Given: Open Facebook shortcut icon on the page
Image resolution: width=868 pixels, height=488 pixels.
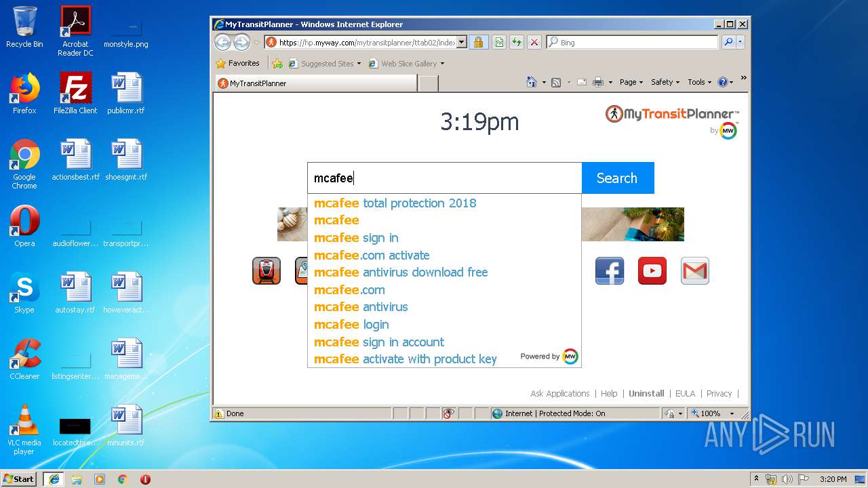Looking at the screenshot, I should [x=610, y=271].
